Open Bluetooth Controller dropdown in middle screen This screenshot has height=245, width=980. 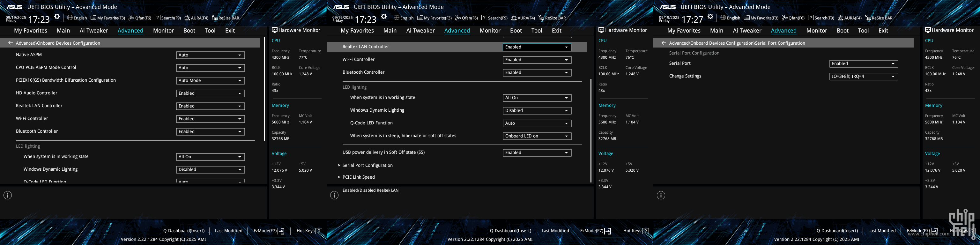pos(537,73)
